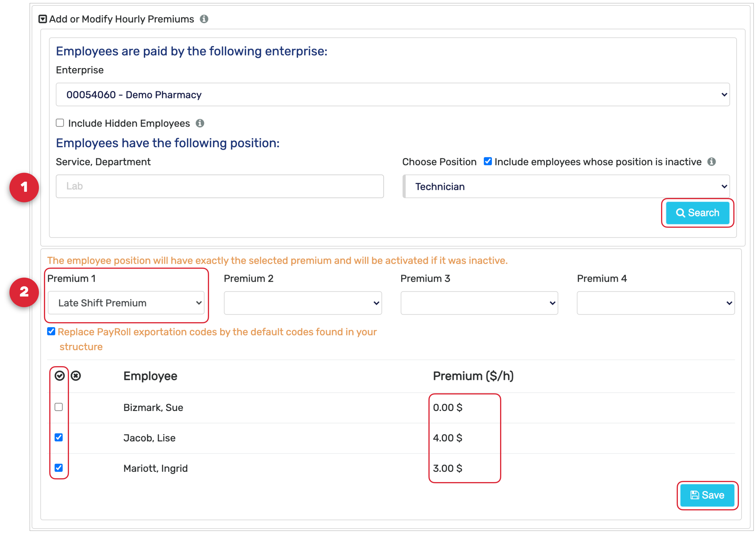Click the Save button
The image size is (756, 534).
click(707, 495)
